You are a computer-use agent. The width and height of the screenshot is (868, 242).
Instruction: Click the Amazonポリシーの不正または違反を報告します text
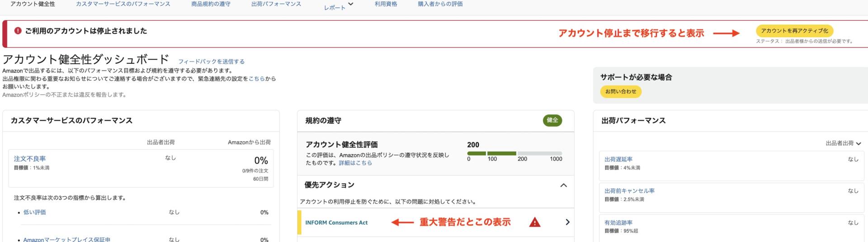click(64, 95)
